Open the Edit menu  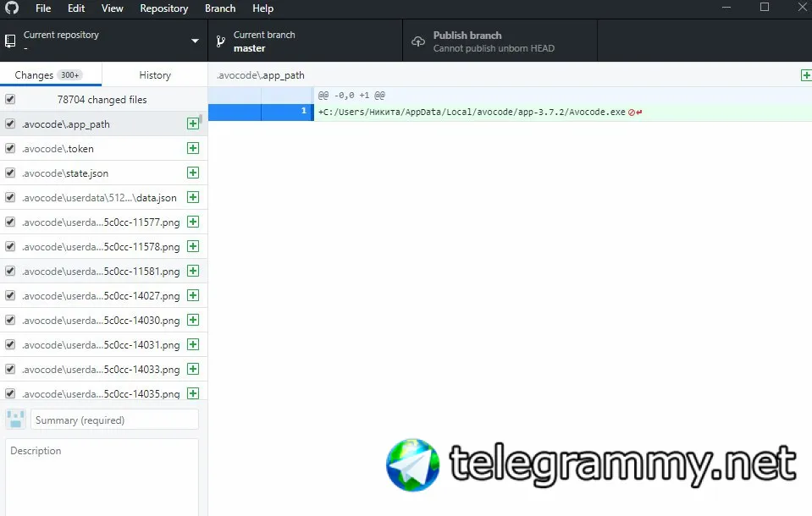click(x=76, y=8)
